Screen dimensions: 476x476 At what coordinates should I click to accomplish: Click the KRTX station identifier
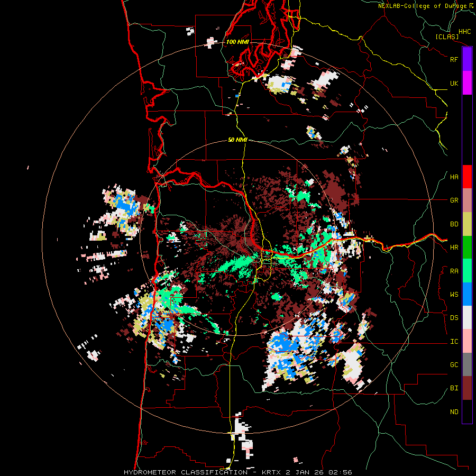coord(272,472)
